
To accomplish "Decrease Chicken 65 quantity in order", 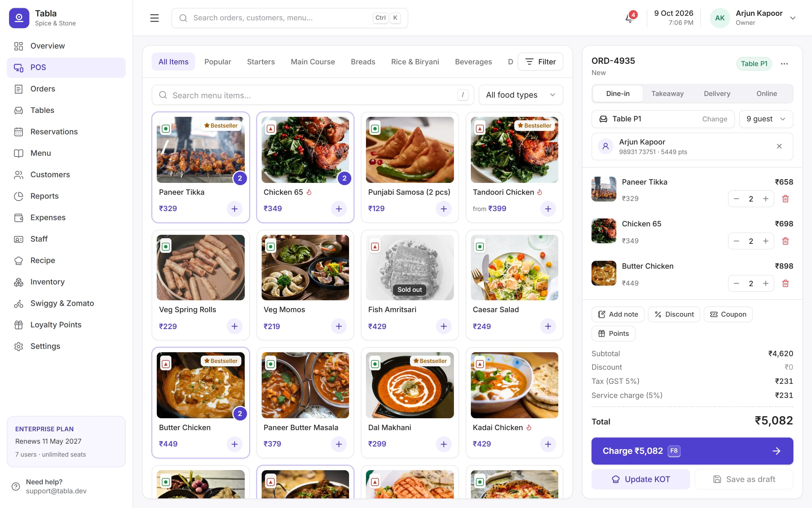I will click(x=736, y=241).
